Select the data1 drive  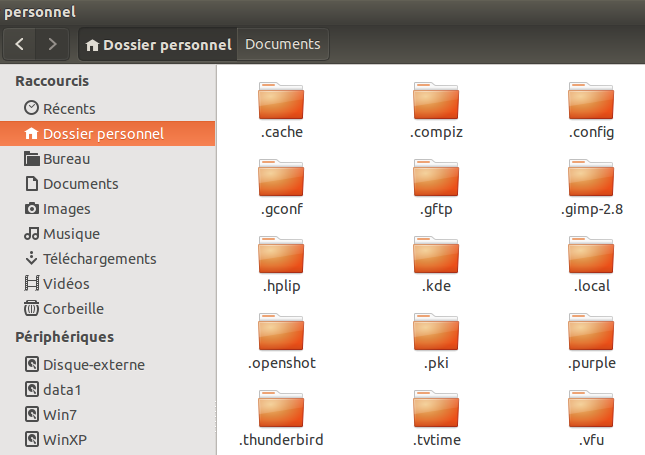coord(62,389)
